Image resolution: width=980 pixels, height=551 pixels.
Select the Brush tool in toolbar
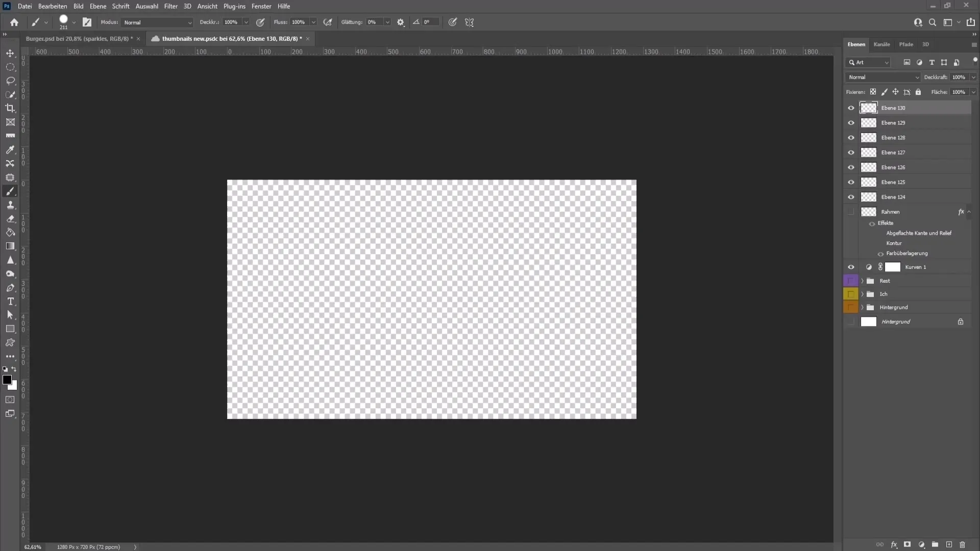point(10,191)
